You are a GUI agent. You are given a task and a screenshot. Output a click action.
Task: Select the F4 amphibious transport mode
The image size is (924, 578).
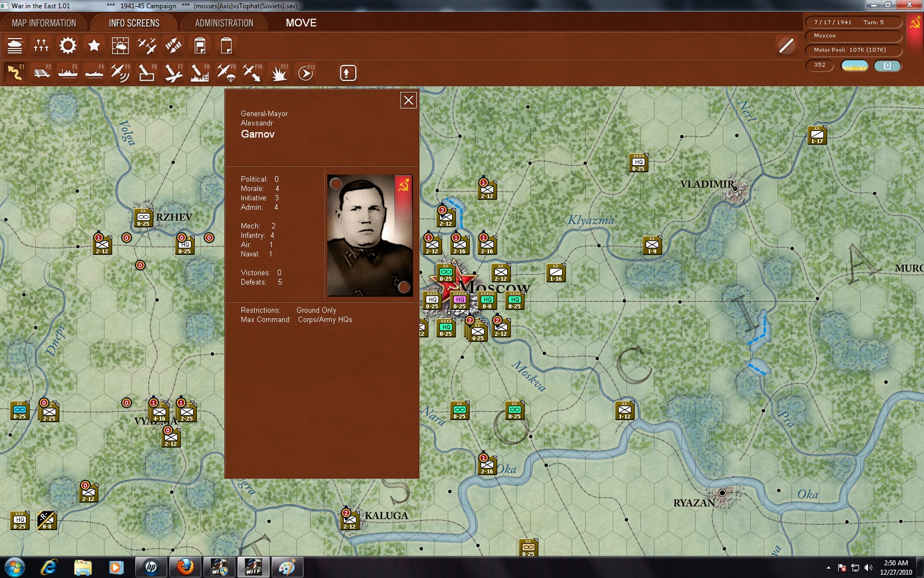(x=94, y=73)
